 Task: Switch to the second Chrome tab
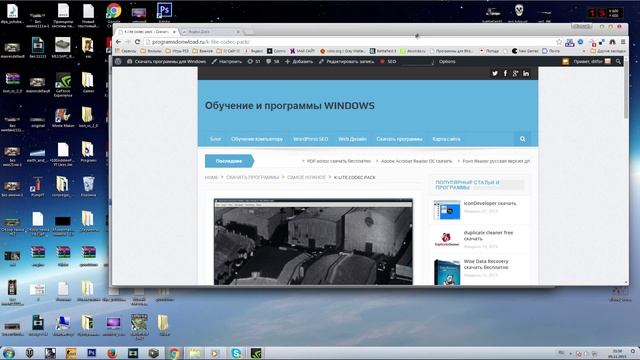coord(211,31)
